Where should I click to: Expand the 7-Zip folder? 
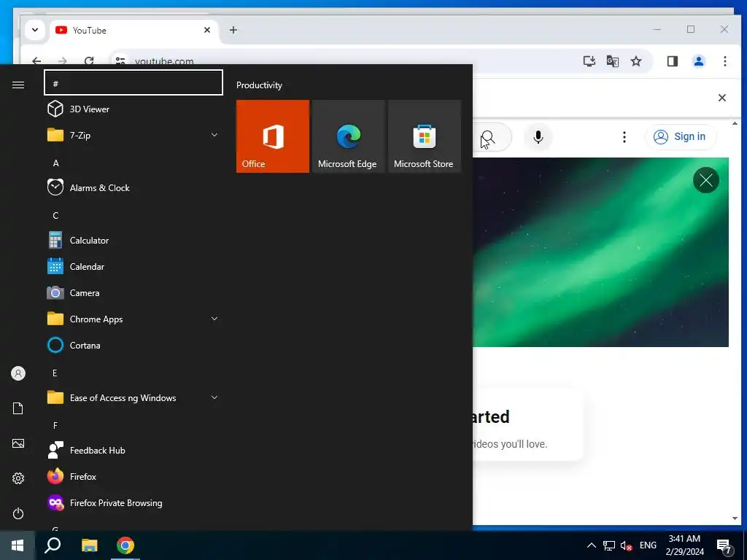pos(133,135)
